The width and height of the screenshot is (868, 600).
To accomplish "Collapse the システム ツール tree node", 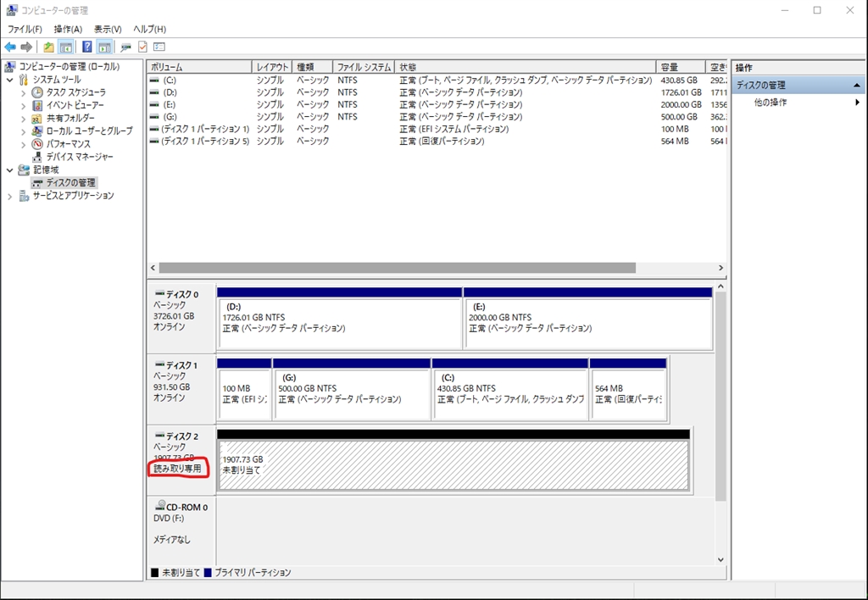I will [x=9, y=80].
